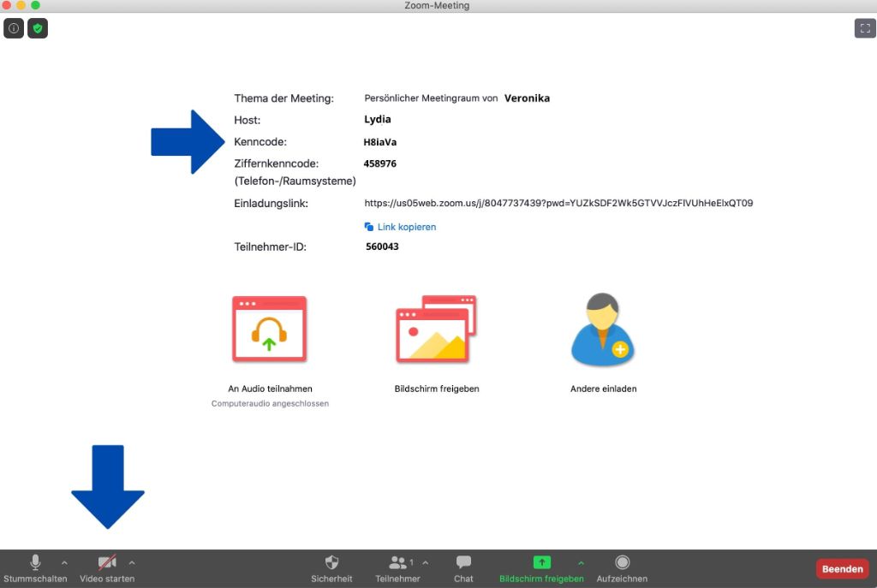
Task: Click the green encryption shield icon
Action: click(x=38, y=28)
